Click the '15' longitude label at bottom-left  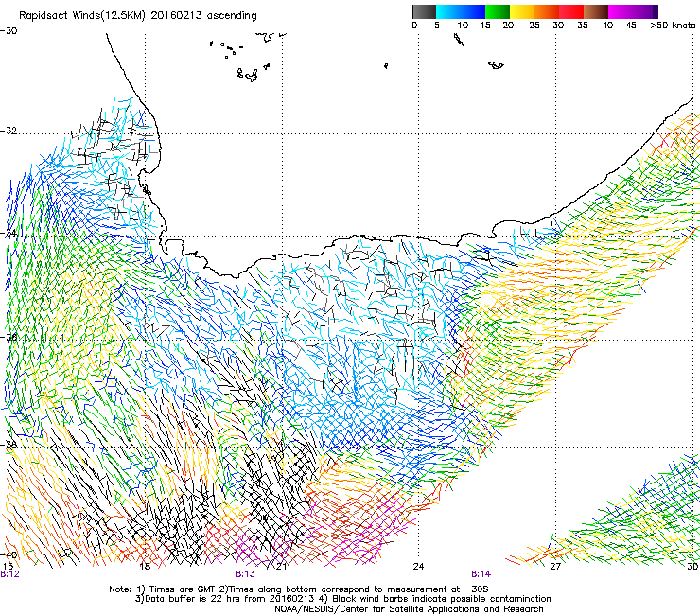(x=8, y=567)
